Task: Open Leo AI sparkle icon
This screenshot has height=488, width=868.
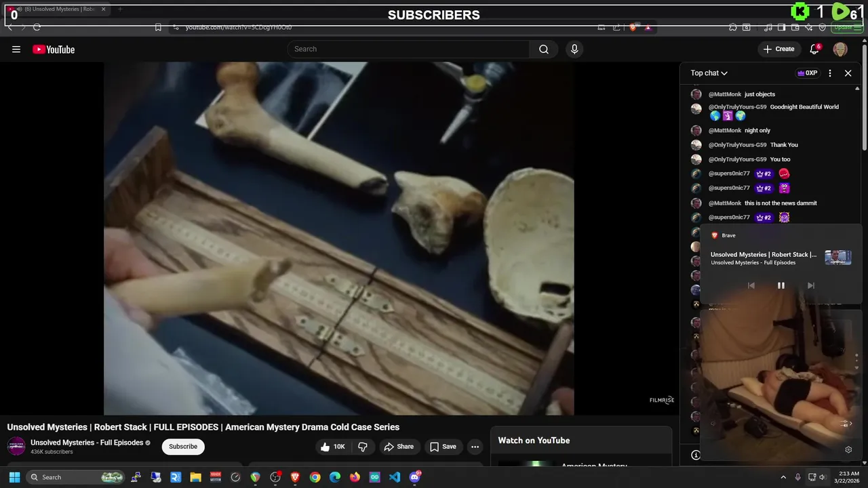Action: 808,27
